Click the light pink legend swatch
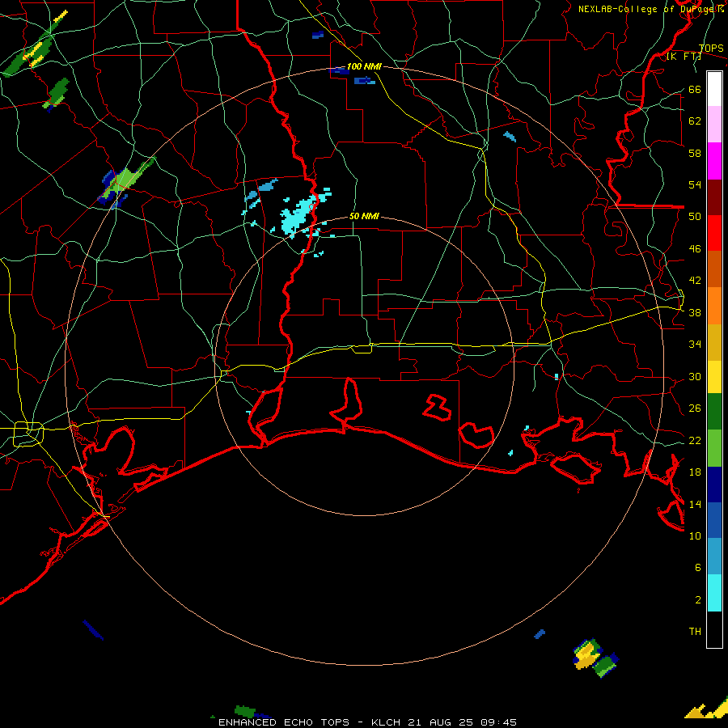This screenshot has height=728, width=728. click(x=714, y=125)
